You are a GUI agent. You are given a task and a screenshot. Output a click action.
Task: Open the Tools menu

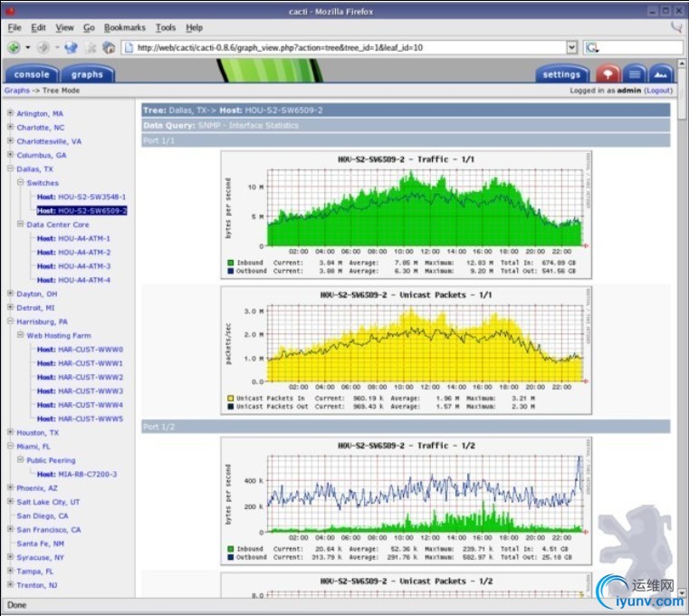coord(166,28)
